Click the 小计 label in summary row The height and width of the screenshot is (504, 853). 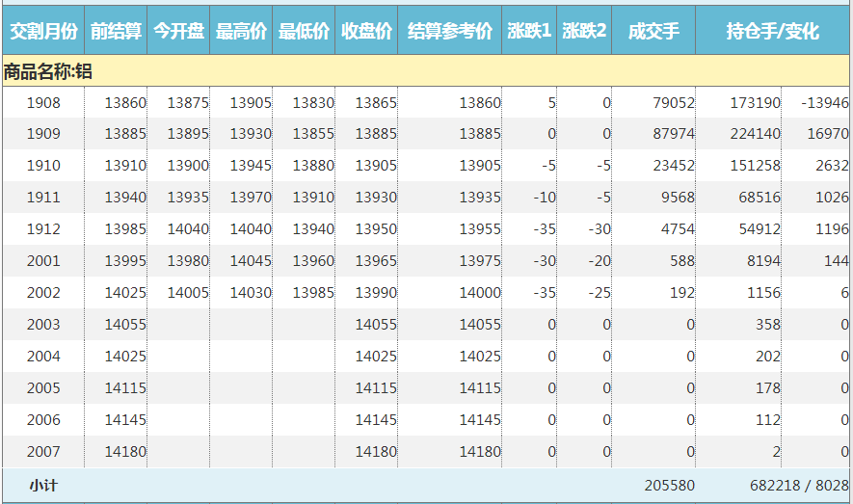pyautogui.click(x=43, y=486)
